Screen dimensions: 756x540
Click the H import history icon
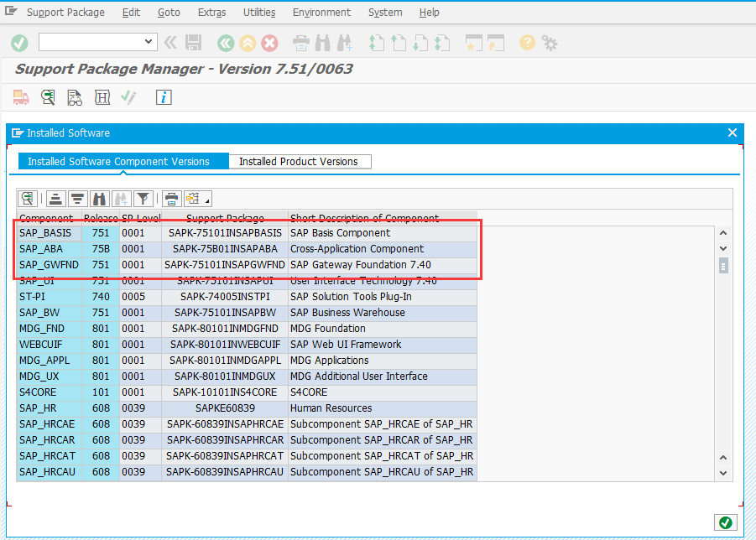pyautogui.click(x=102, y=97)
